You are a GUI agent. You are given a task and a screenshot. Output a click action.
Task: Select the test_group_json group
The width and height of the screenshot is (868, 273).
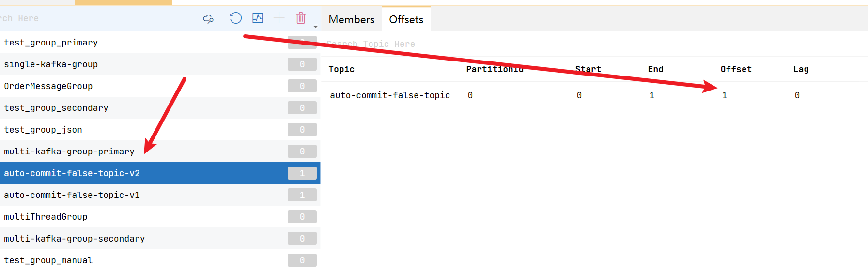(x=43, y=130)
